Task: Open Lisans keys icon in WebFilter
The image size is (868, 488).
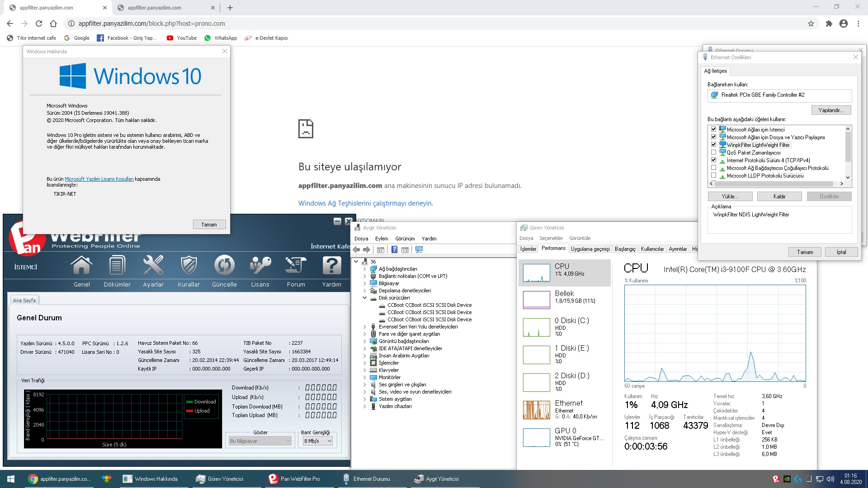Action: pos(260,266)
